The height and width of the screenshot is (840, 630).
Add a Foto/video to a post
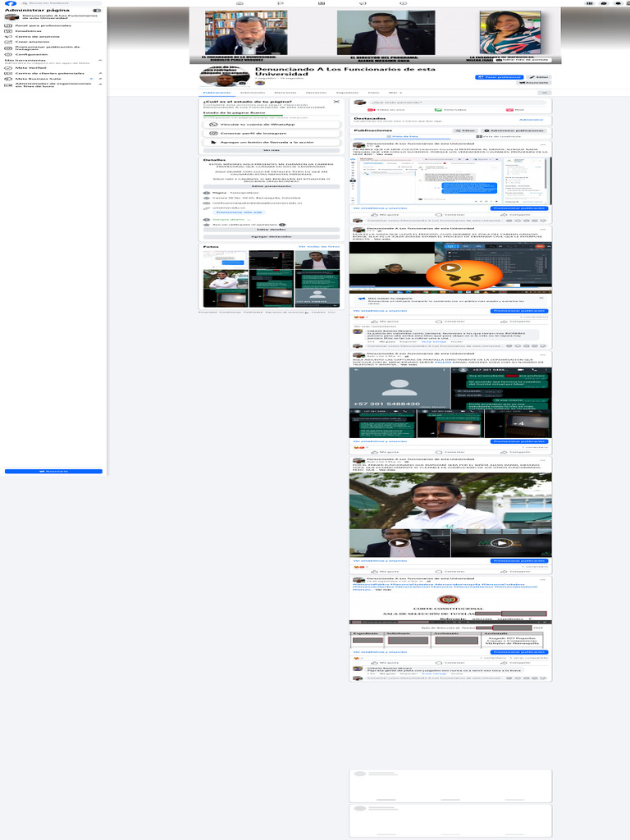[x=450, y=110]
